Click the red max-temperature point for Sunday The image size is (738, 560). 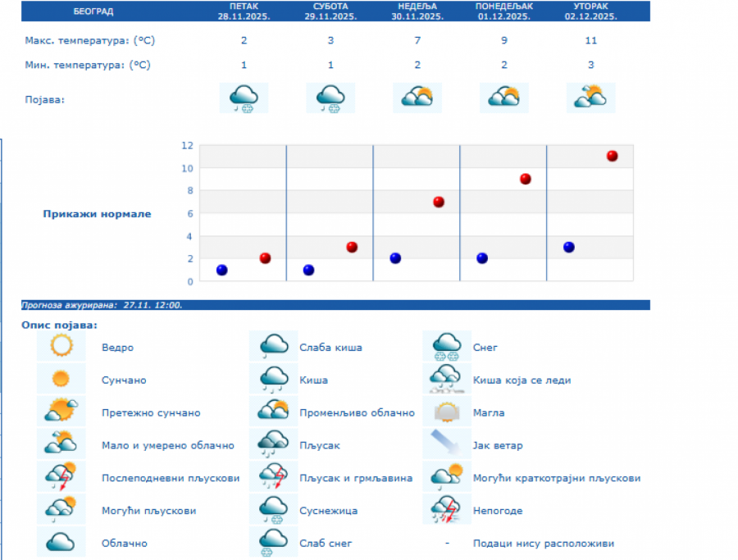coord(439,202)
